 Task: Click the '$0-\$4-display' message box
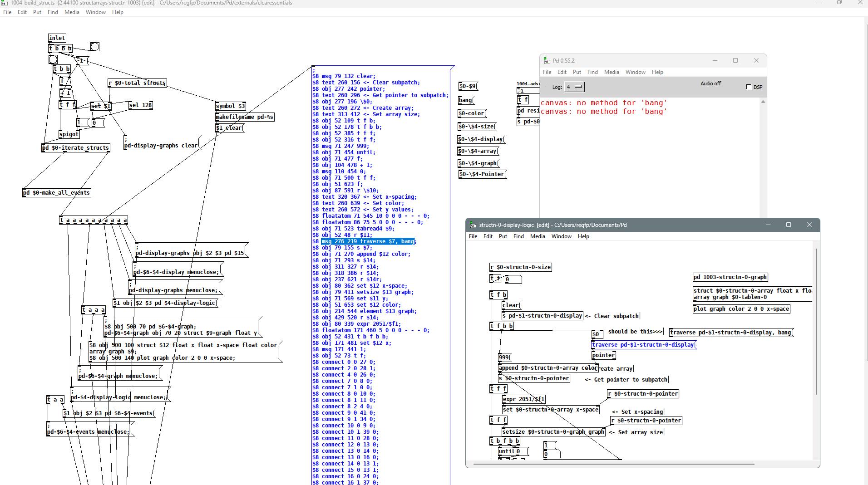[481, 139]
